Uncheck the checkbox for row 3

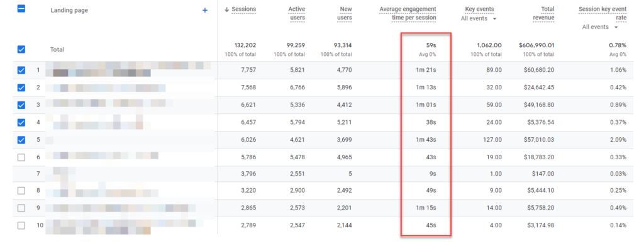coord(21,105)
